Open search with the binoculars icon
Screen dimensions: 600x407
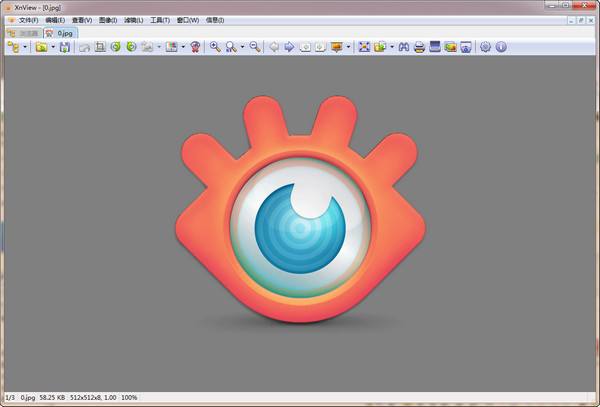point(404,47)
